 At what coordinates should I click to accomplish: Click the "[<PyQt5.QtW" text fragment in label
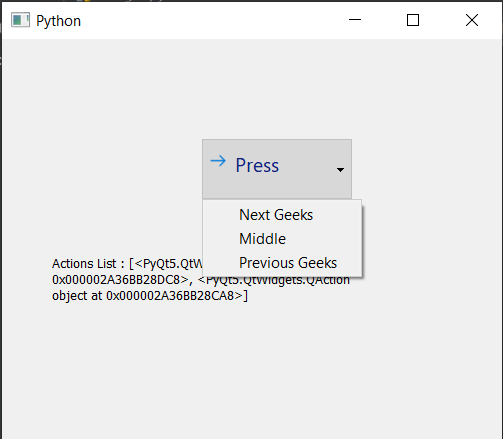pos(166,264)
